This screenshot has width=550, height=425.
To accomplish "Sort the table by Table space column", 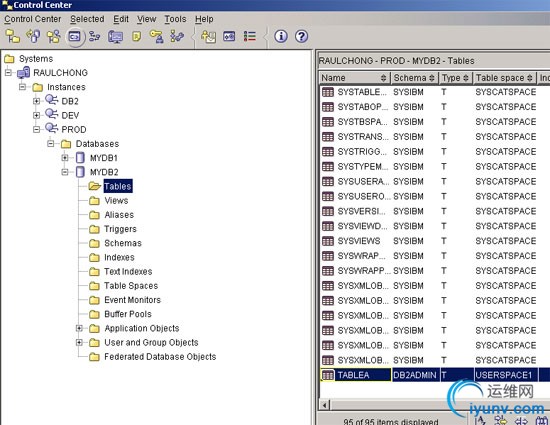I will click(x=504, y=78).
